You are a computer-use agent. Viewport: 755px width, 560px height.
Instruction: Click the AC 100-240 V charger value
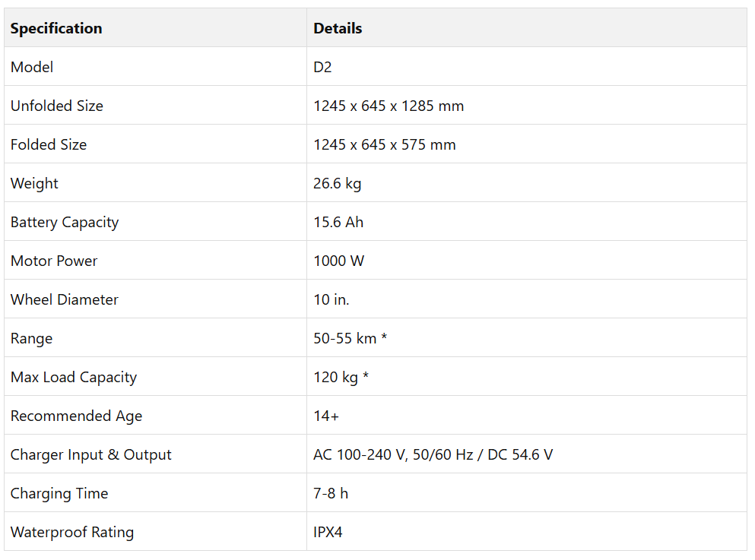click(x=433, y=454)
